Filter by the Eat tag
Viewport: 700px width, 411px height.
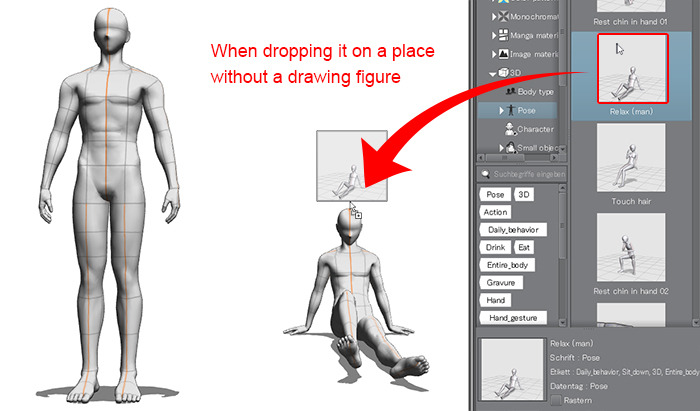click(524, 247)
